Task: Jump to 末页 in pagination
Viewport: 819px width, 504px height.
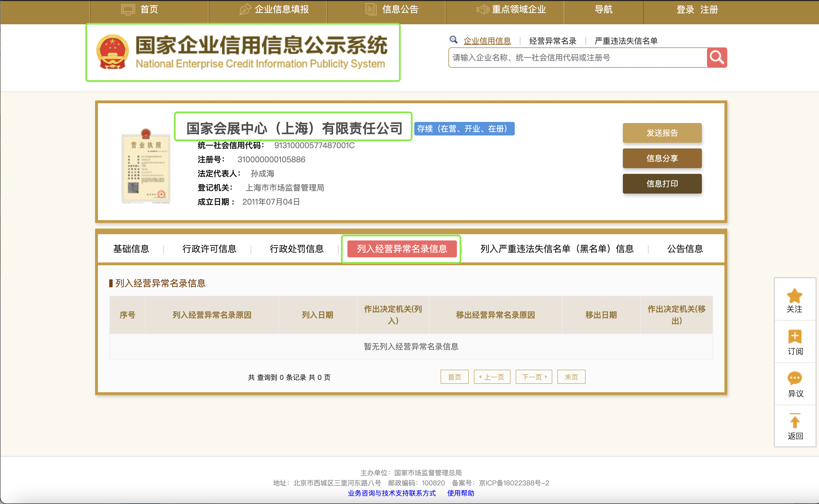Action: [x=571, y=377]
